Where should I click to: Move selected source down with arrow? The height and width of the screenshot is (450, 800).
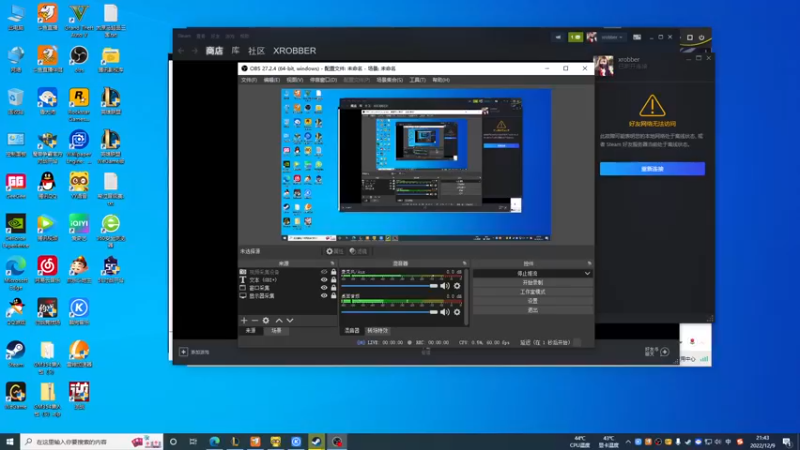290,320
